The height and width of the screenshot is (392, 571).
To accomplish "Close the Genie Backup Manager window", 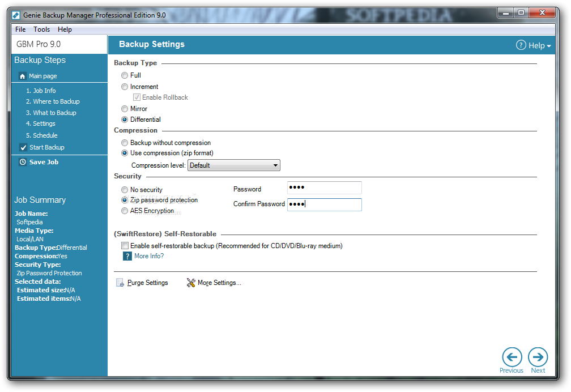I will tap(542, 13).
